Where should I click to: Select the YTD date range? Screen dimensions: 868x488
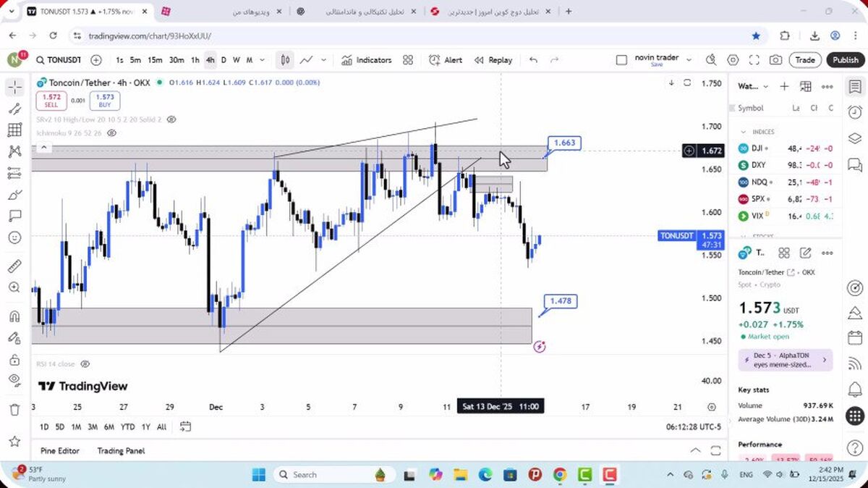point(127,427)
